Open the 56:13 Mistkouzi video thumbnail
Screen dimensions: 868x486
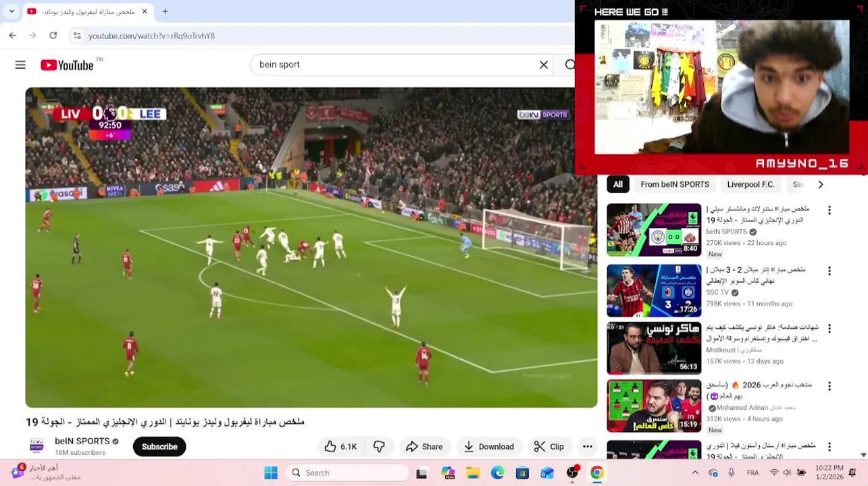click(654, 348)
